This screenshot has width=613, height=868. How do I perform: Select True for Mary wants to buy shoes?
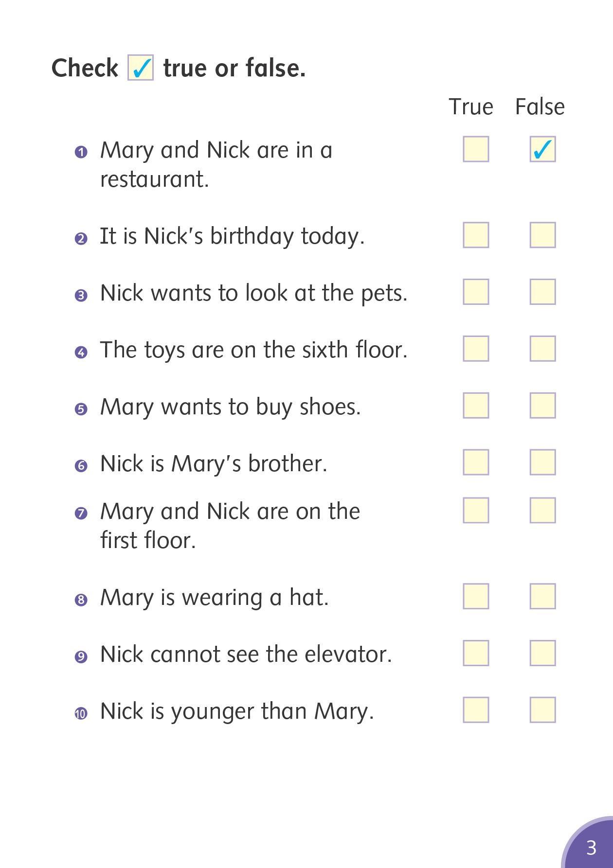tap(475, 406)
